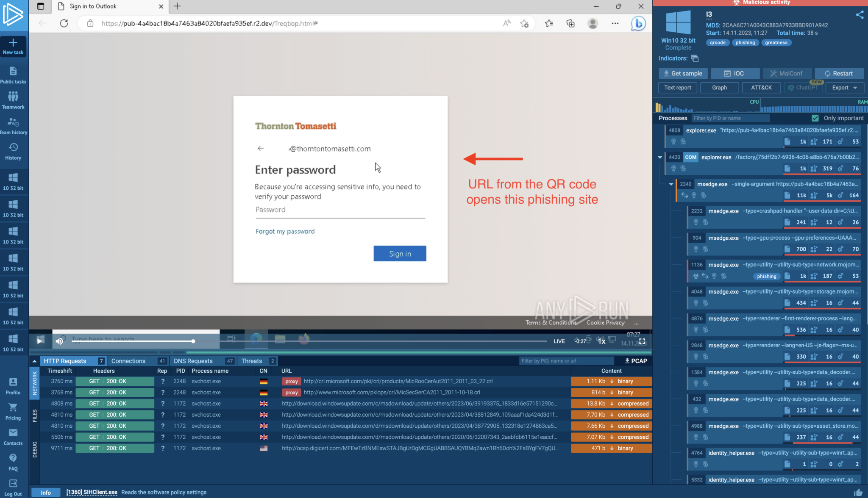Click the share icon near task title
The image size is (868, 498).
pos(860,15)
